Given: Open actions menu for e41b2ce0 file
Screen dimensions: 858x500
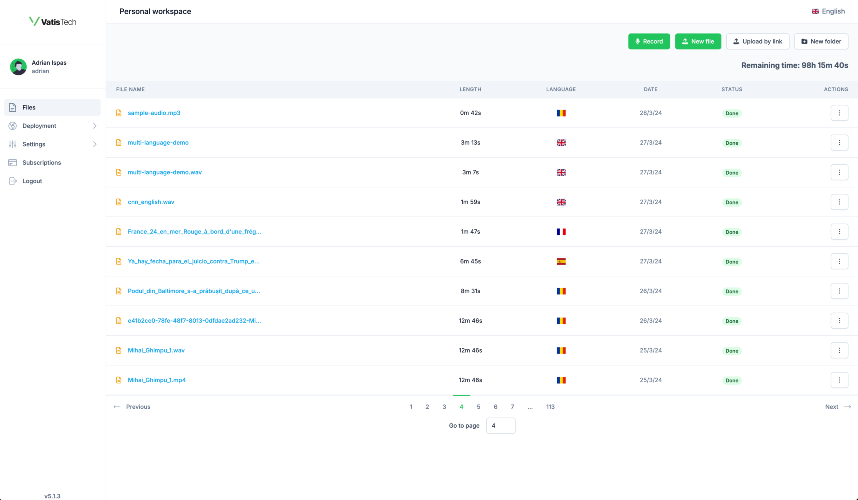Looking at the screenshot, I should point(839,321).
